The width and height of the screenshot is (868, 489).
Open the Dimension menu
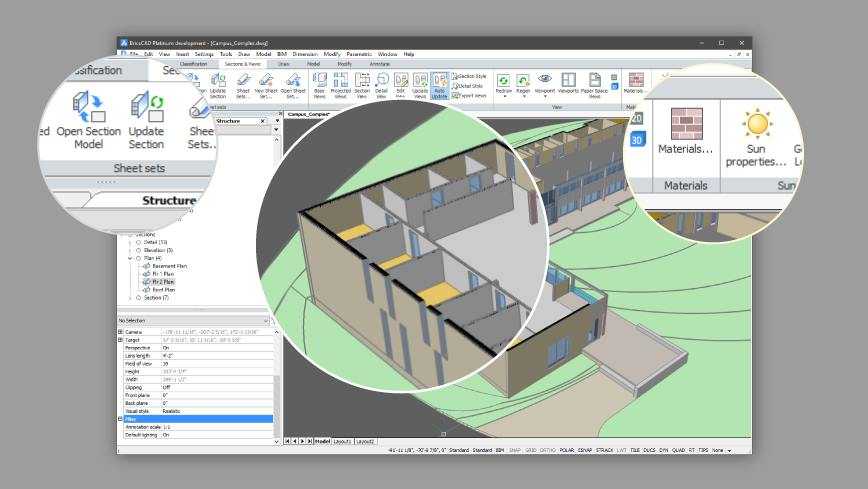pyautogui.click(x=304, y=54)
